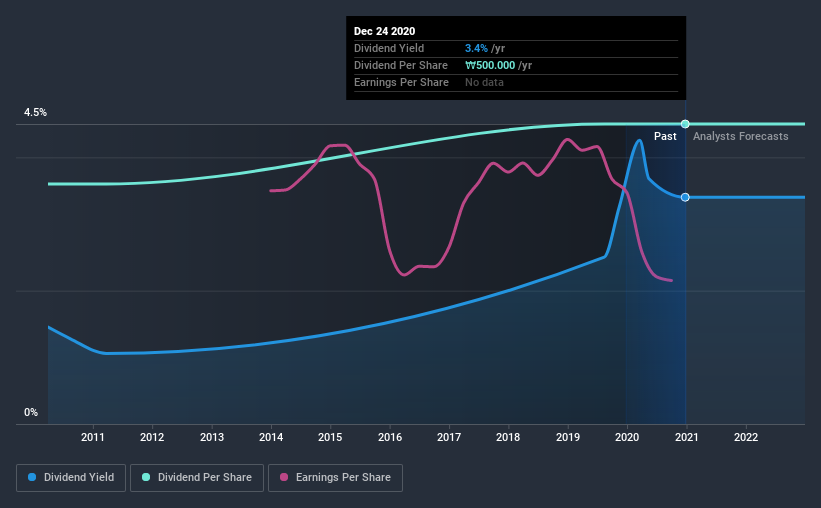Click the 2012 x-axis label
This screenshot has width=821, height=508.
152,437
